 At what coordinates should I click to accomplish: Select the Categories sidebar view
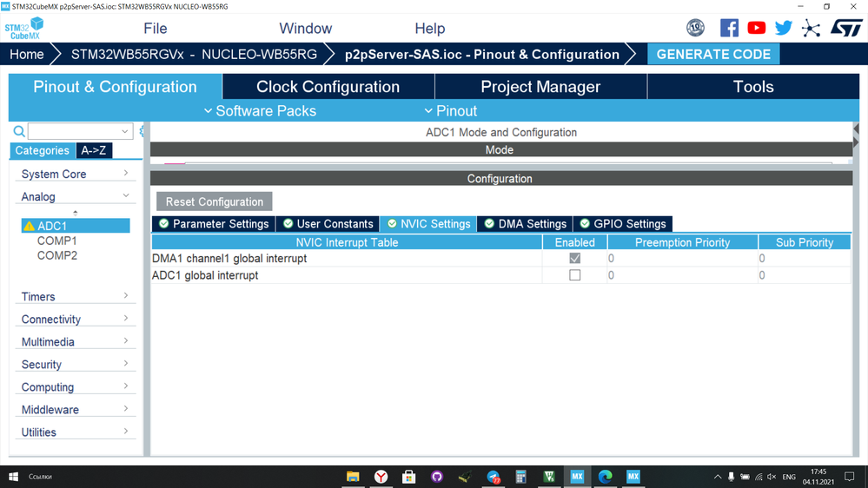point(42,150)
